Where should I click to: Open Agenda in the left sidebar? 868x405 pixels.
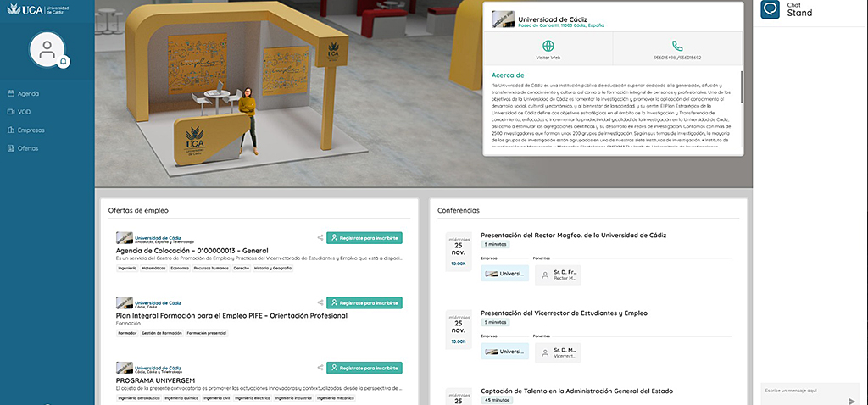click(28, 93)
